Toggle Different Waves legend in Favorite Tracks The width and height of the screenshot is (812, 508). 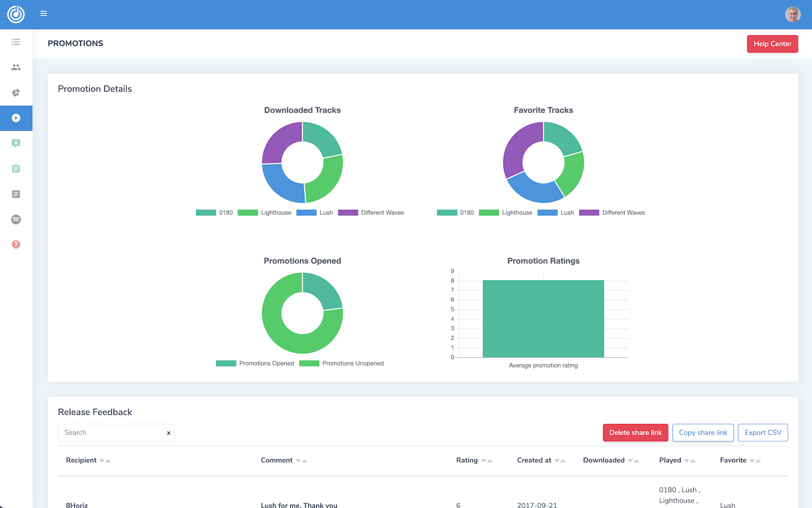pyautogui.click(x=612, y=213)
